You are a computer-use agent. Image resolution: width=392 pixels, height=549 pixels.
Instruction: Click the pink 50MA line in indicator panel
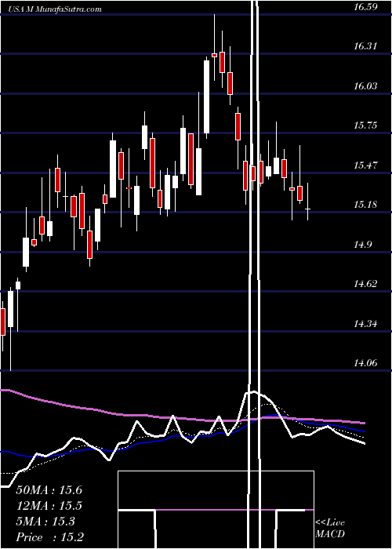(182, 418)
